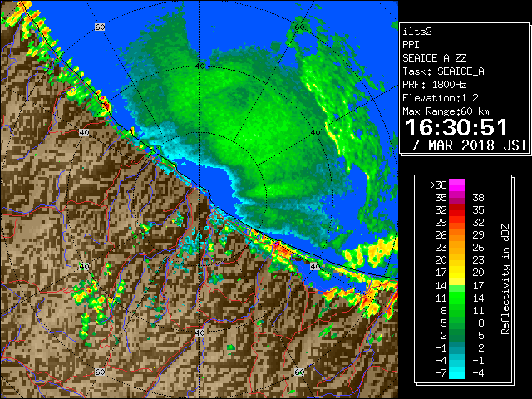
Task: Click the ">38" legend label
Action: (x=438, y=185)
